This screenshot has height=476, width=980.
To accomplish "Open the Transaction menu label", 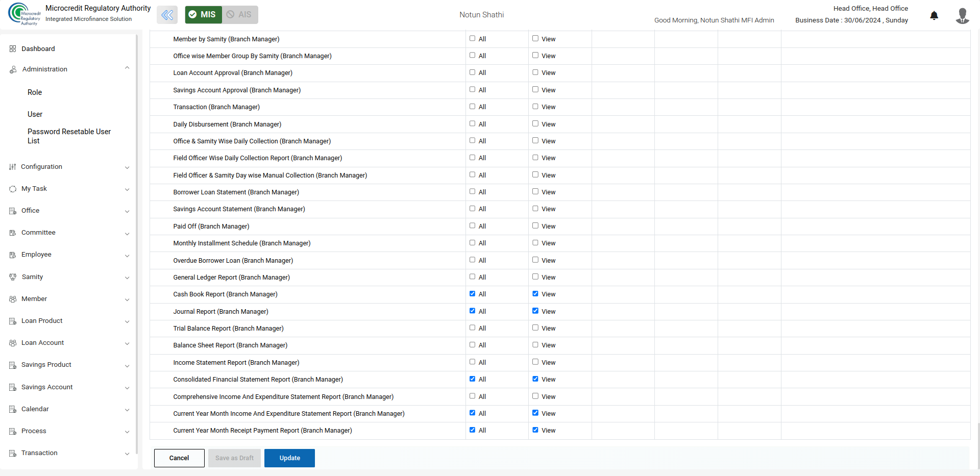I will [x=39, y=453].
